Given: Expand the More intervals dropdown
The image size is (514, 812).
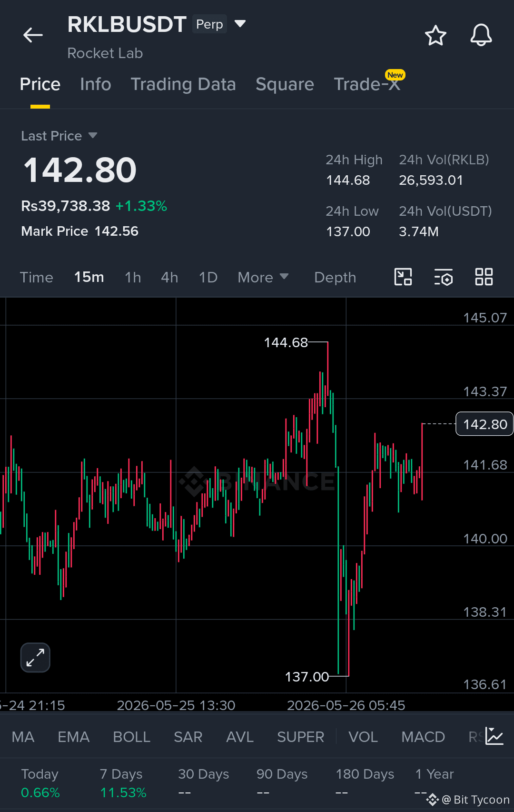Looking at the screenshot, I should coord(263,277).
